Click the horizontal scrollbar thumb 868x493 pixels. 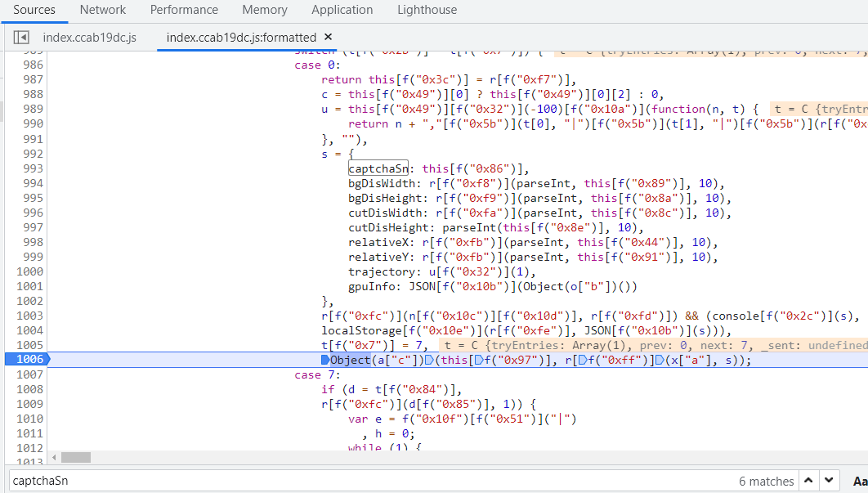pos(76,458)
